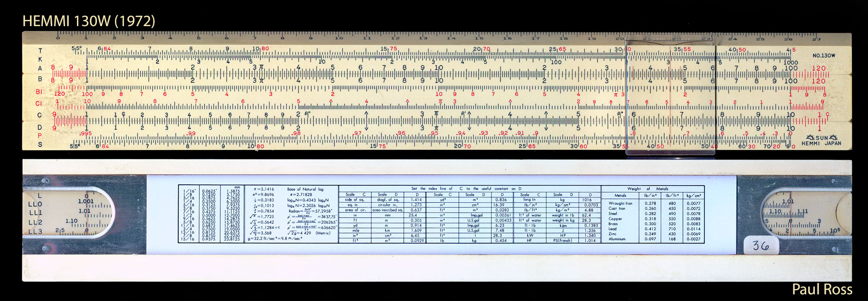Click the "1.609" conversion value
868x301 pixels.
coord(416,230)
